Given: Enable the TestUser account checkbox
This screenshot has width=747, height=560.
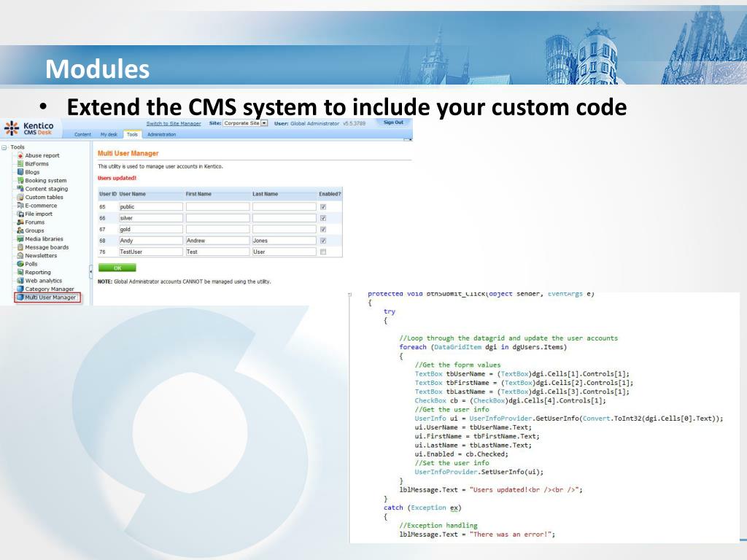Looking at the screenshot, I should [x=323, y=252].
